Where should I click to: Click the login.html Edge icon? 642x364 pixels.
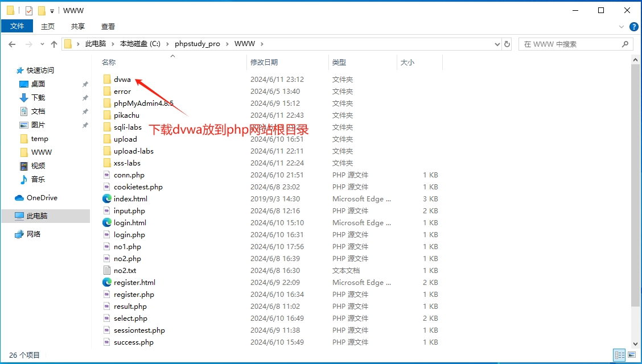tap(107, 222)
